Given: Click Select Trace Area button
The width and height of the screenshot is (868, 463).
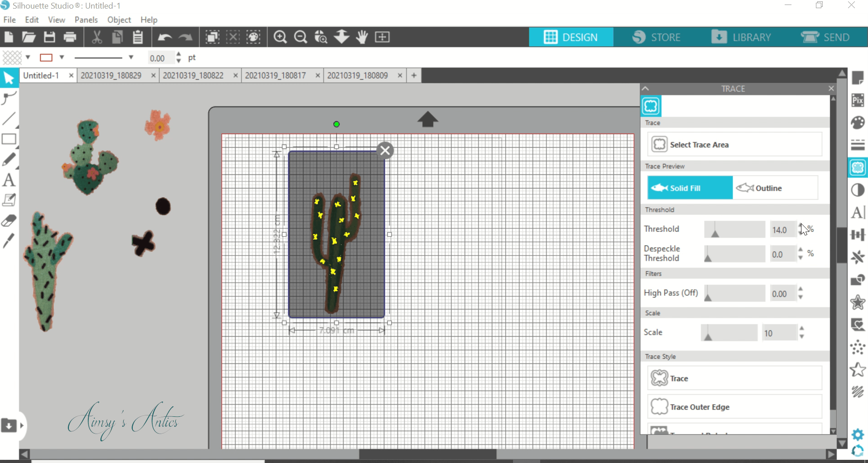Looking at the screenshot, I should pos(734,145).
